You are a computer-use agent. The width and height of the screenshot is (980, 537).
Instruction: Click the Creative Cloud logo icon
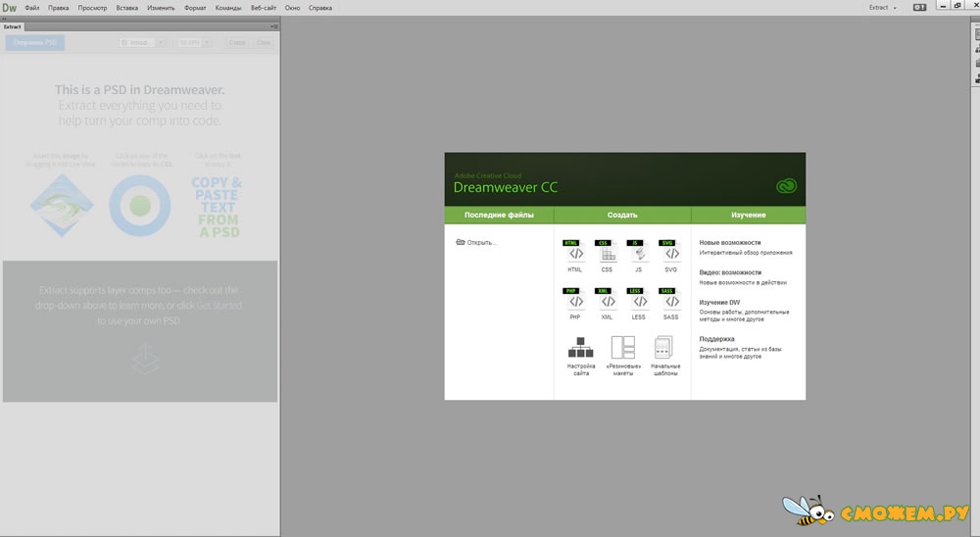click(786, 185)
